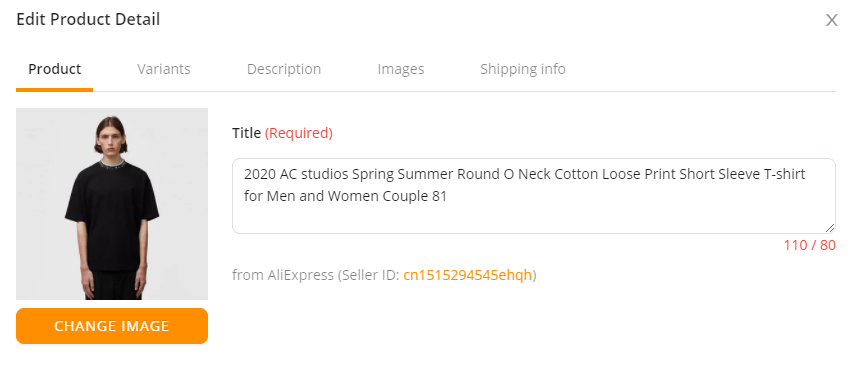
Task: Go to the Images tab
Action: tap(401, 69)
